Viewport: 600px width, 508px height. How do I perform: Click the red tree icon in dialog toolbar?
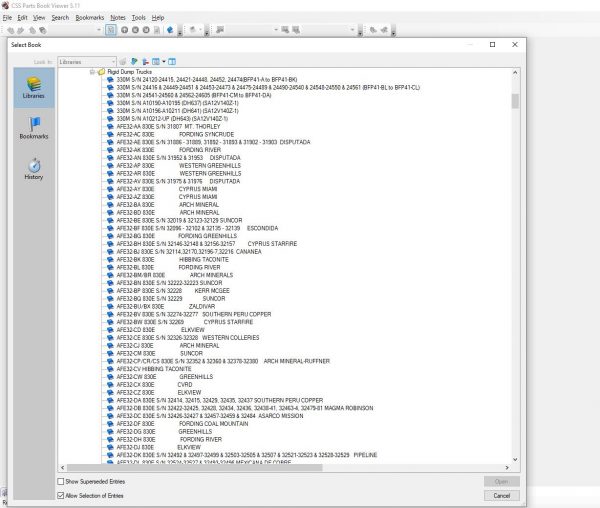(x=145, y=62)
